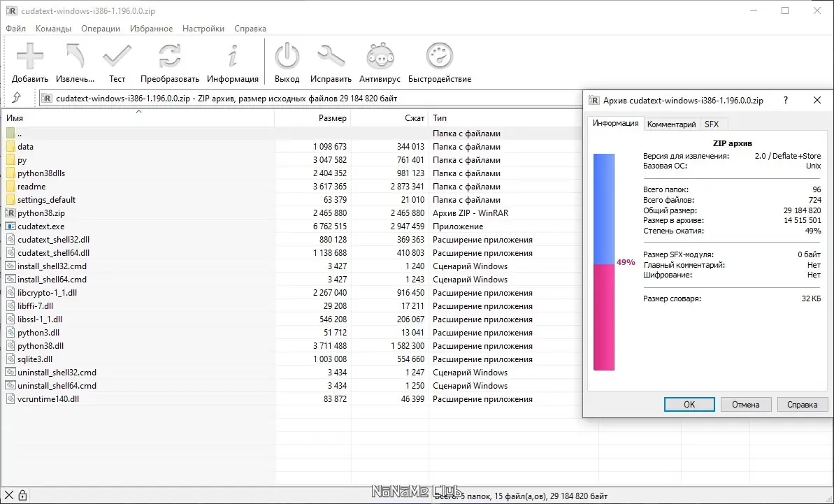Select the readme folder icon
834x504 pixels.
tap(10, 187)
